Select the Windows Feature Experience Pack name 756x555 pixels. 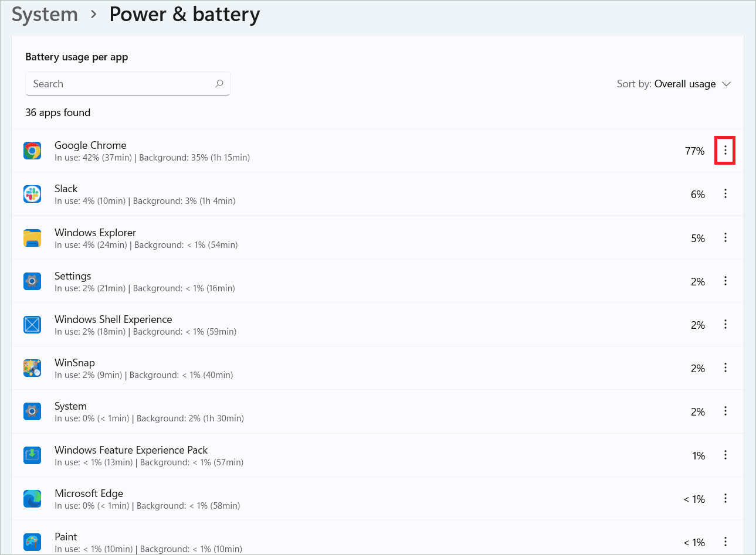(x=131, y=450)
